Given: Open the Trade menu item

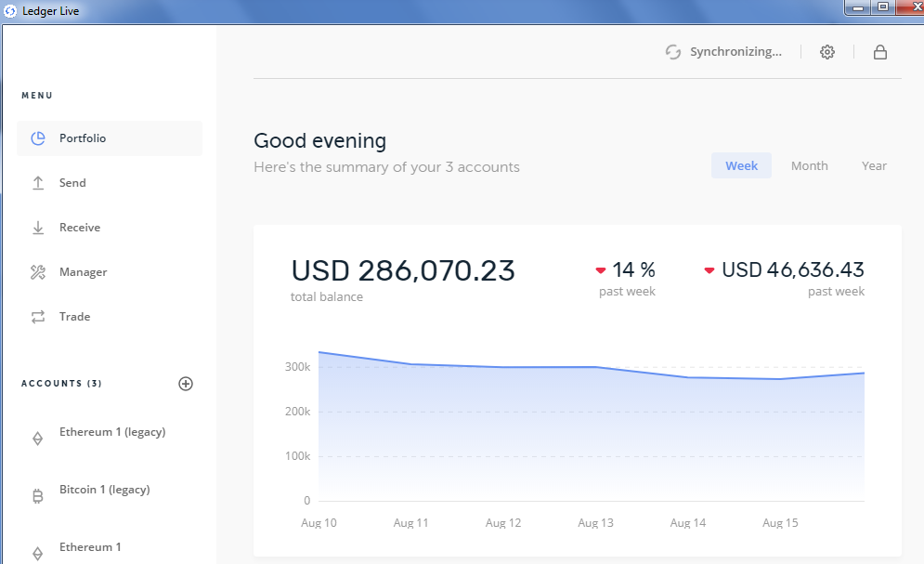Looking at the screenshot, I should tap(110, 317).
